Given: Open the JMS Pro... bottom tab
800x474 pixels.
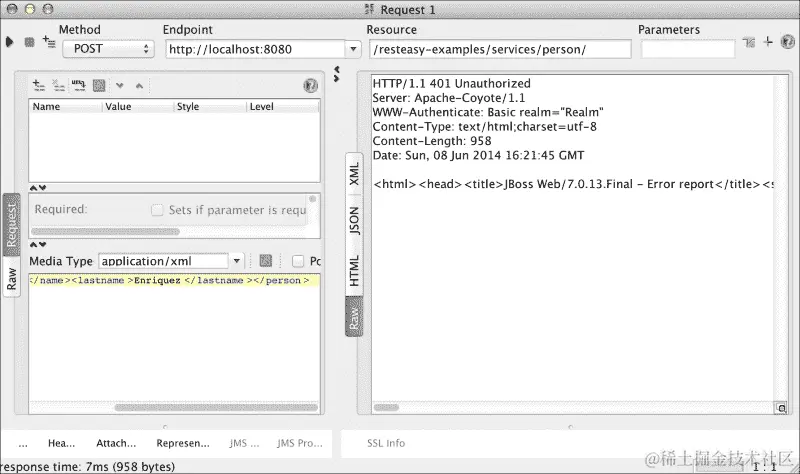Looking at the screenshot, I should pyautogui.click(x=300, y=443).
